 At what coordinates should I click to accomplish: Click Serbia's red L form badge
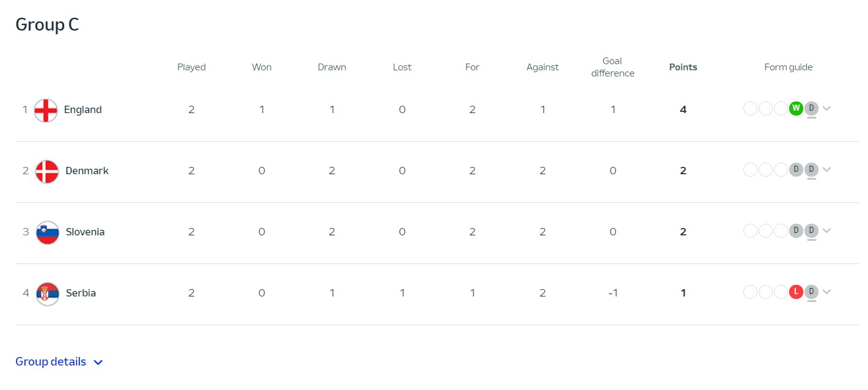pos(796,292)
